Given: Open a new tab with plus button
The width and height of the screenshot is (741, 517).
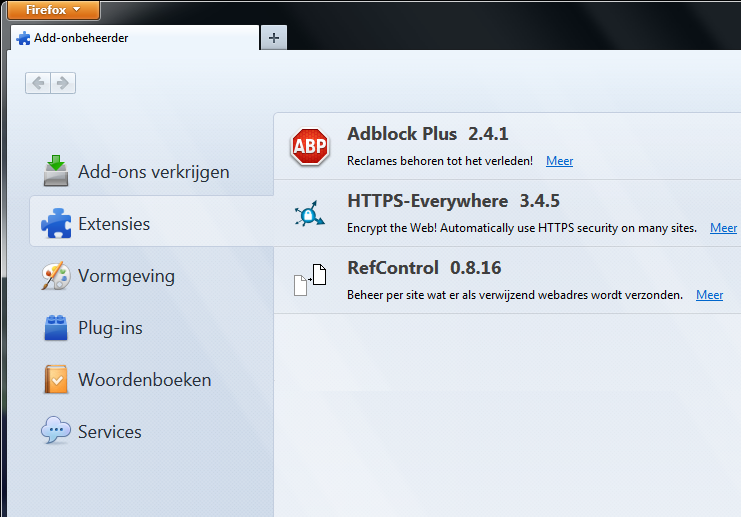Looking at the screenshot, I should (274, 38).
